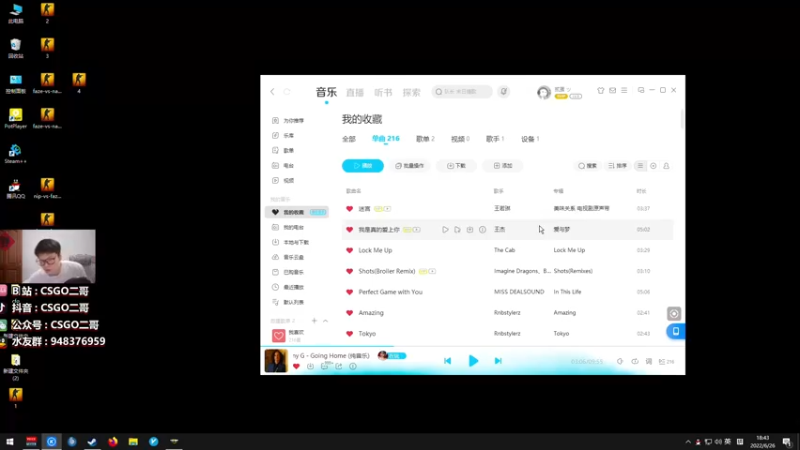Screen dimensions: 800x450
Task: Unfavorite Lock Me Up with heart
Action: [x=349, y=251]
